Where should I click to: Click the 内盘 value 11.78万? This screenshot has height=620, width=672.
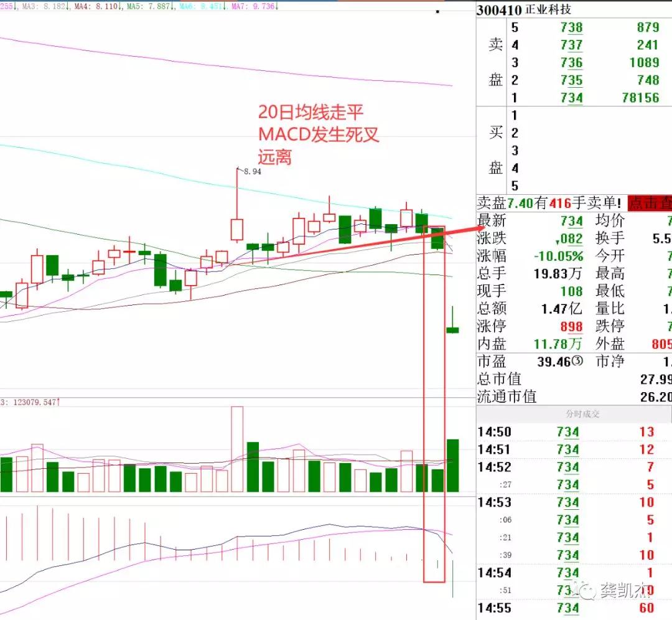tap(558, 344)
